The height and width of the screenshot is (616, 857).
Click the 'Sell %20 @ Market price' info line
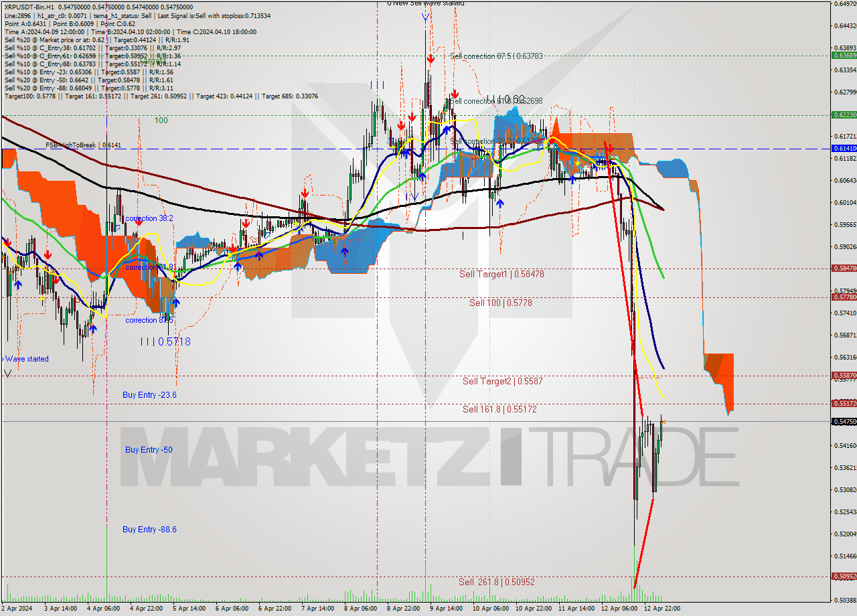pos(96,40)
